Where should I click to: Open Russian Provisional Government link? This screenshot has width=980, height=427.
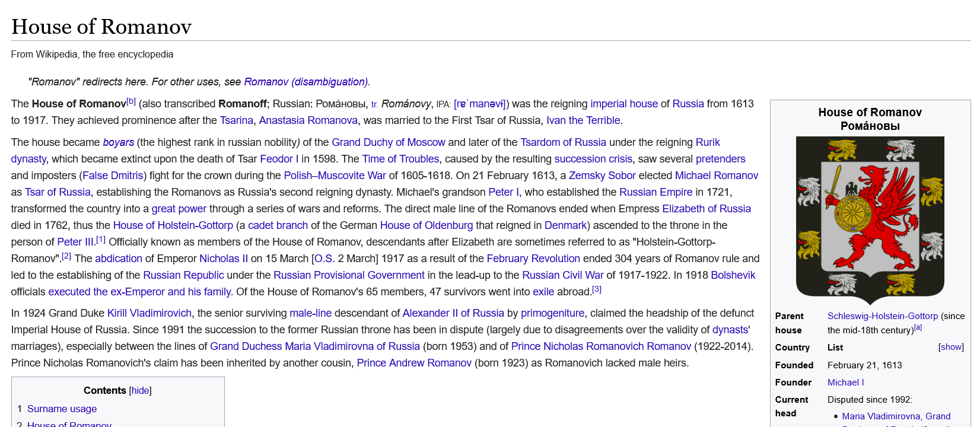click(x=349, y=275)
